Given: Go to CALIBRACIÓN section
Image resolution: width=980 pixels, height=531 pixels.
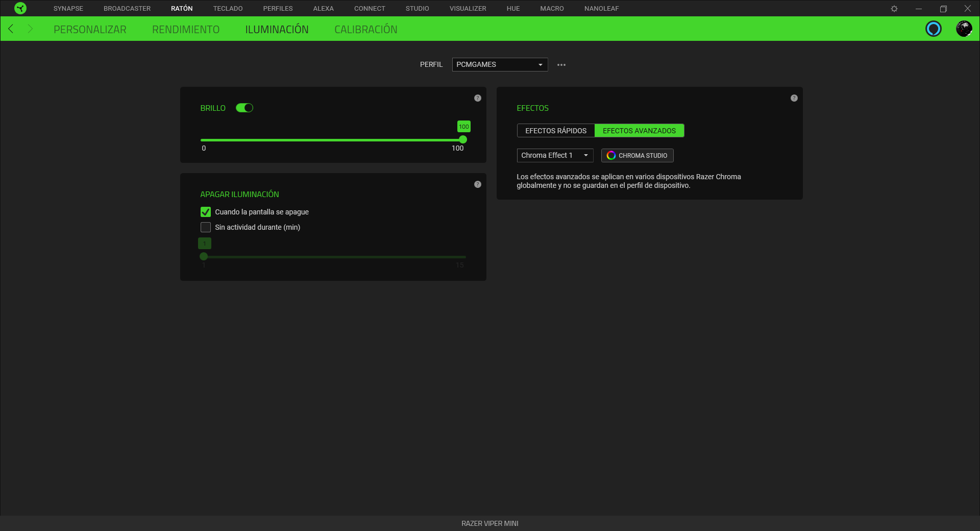Looking at the screenshot, I should pos(365,30).
